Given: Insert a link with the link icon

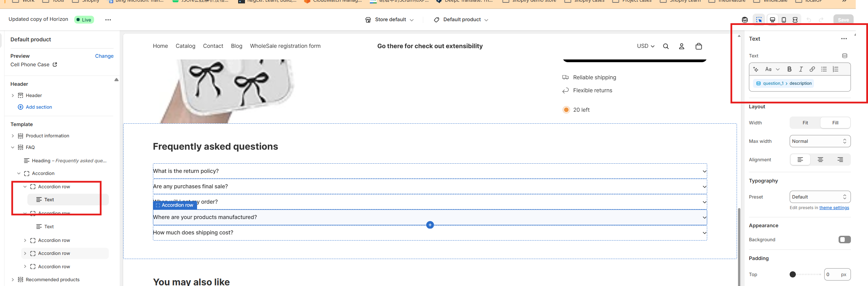Looking at the screenshot, I should (x=812, y=69).
